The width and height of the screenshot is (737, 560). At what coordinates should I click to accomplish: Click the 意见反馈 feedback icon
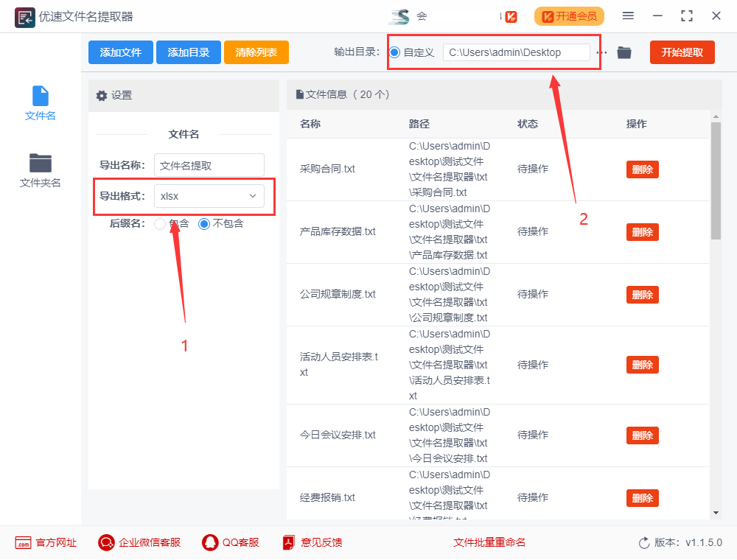coord(288,543)
